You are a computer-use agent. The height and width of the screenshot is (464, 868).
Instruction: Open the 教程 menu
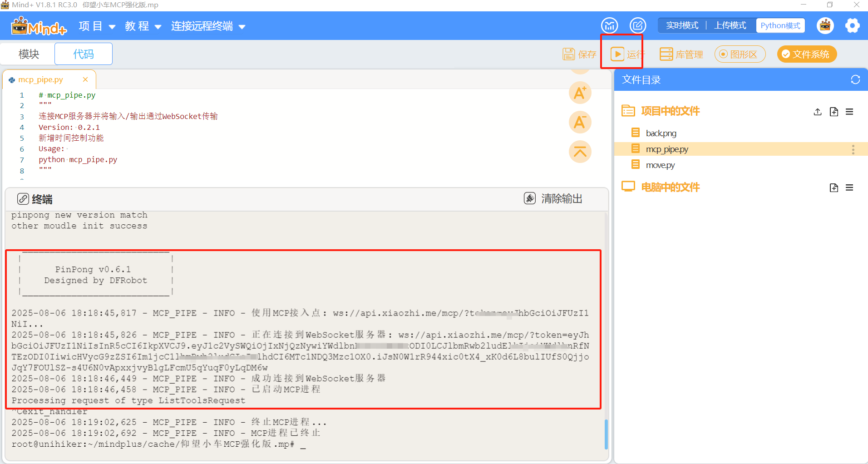tap(143, 26)
